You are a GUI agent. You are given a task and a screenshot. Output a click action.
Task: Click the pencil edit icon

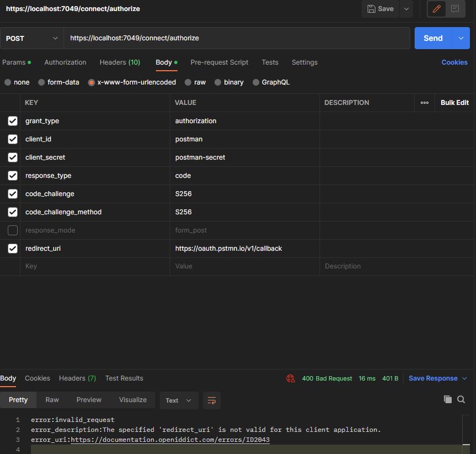[437, 9]
